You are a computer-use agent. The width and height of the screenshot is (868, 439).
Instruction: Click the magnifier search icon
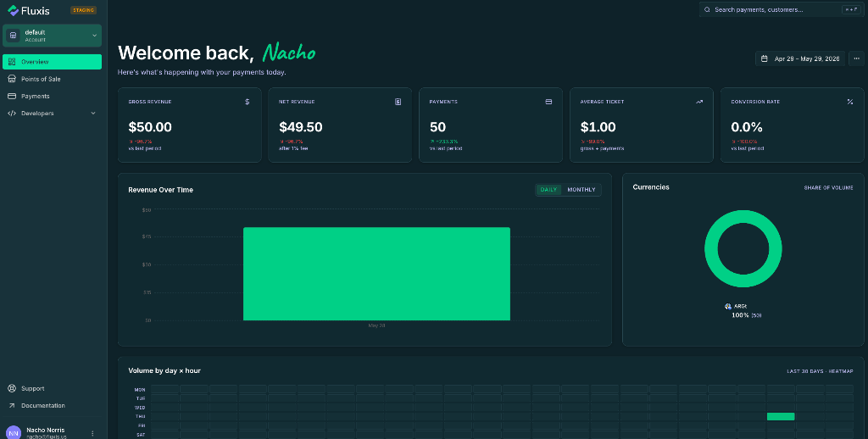(x=708, y=10)
